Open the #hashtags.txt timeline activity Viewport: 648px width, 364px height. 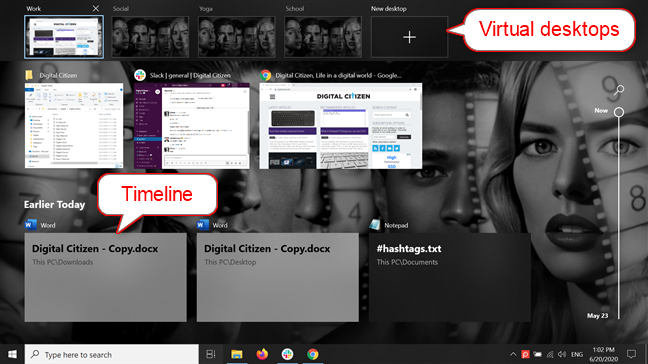click(450, 277)
